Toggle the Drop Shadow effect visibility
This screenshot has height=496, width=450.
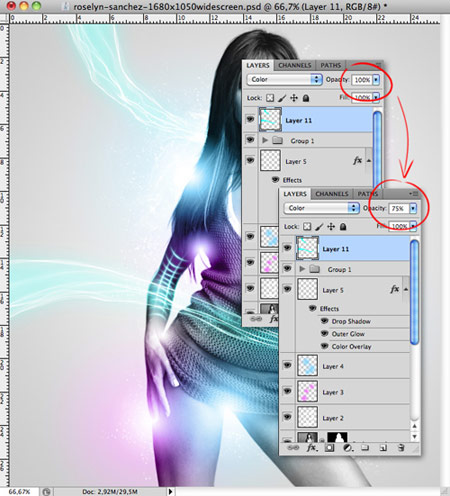click(x=324, y=321)
